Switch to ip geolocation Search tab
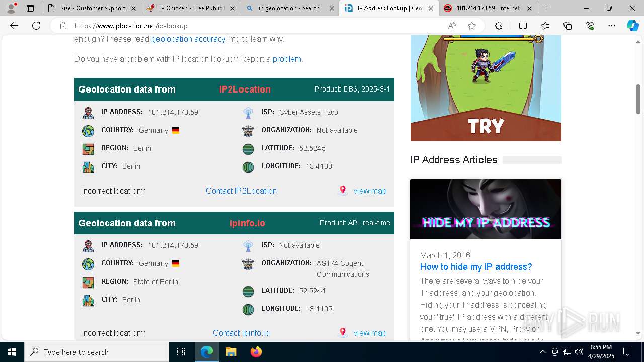The width and height of the screenshot is (644, 362). pos(289,8)
